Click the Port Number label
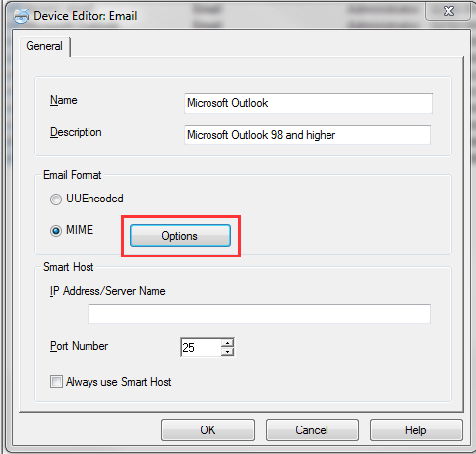Screen dimensions: 476x454 click(x=79, y=346)
